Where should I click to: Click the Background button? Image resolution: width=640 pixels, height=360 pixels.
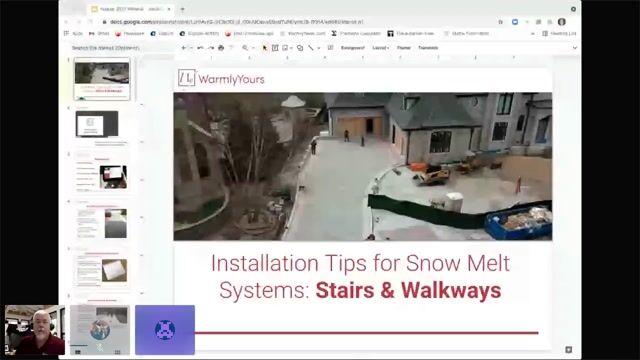click(x=352, y=48)
